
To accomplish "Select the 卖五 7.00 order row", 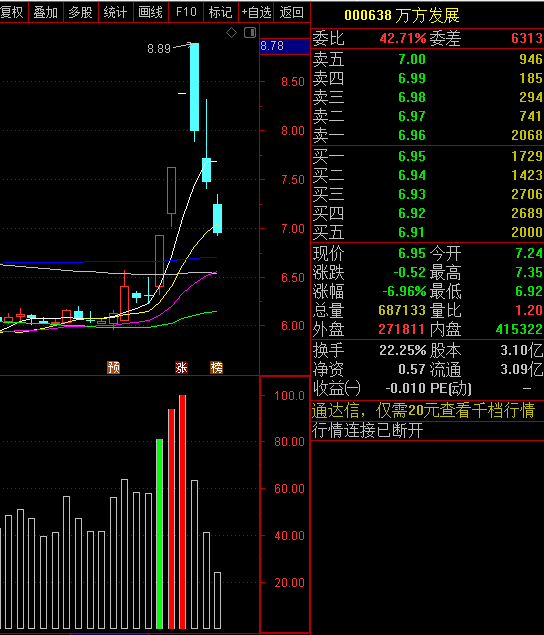I will pos(427,60).
